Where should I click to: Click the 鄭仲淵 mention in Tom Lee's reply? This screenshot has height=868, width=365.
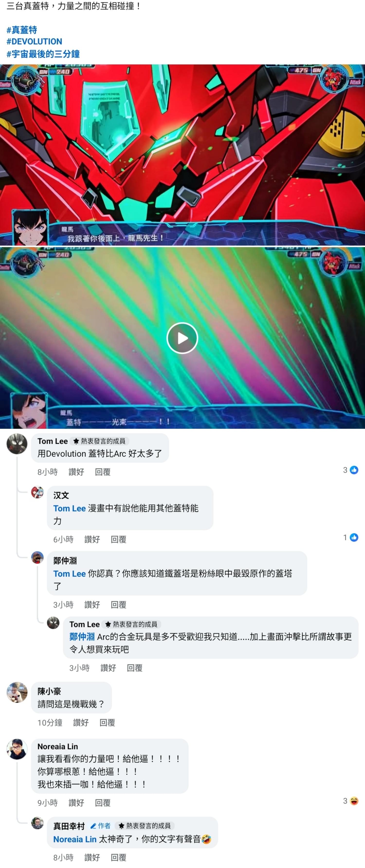pyautogui.click(x=82, y=637)
